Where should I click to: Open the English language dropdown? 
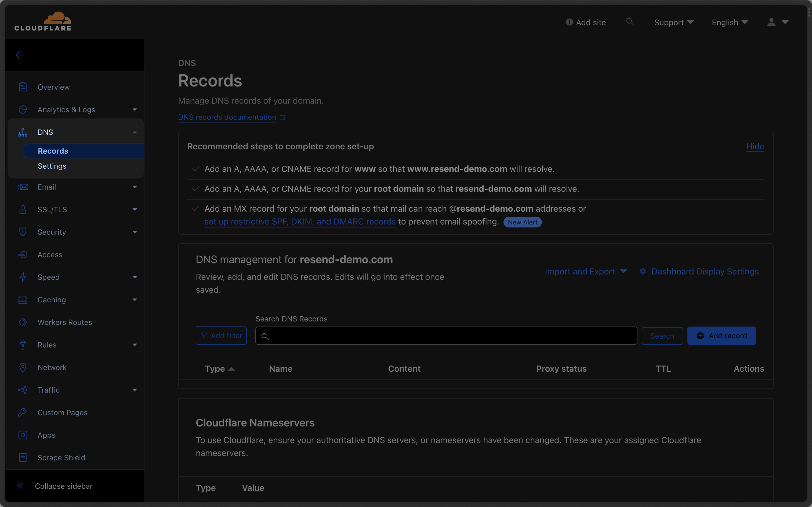(x=730, y=23)
